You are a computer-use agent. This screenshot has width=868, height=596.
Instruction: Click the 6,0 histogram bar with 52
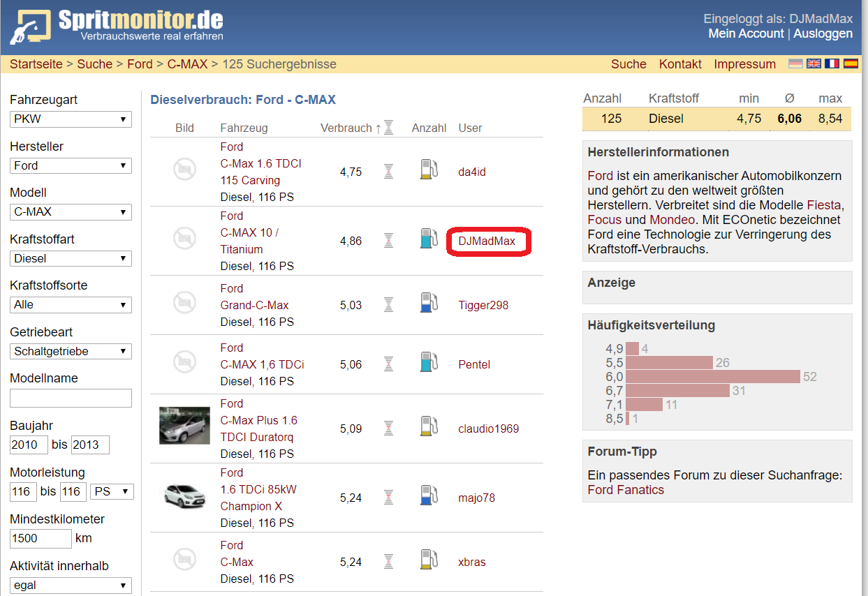pos(712,376)
